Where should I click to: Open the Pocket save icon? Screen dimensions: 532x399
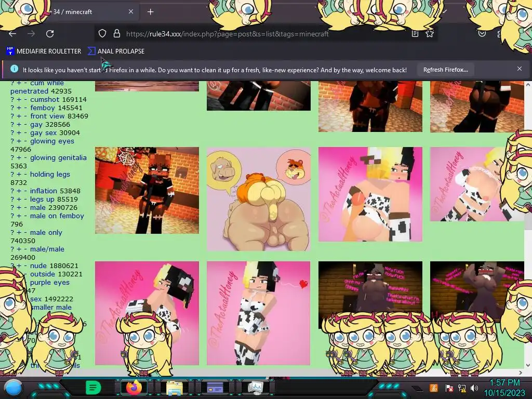coord(482,34)
